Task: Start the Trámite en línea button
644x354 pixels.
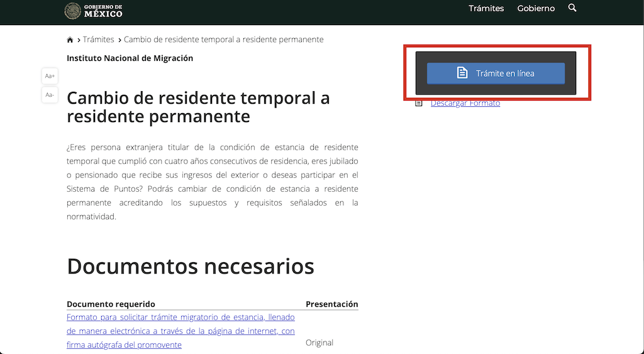Action: click(x=496, y=74)
